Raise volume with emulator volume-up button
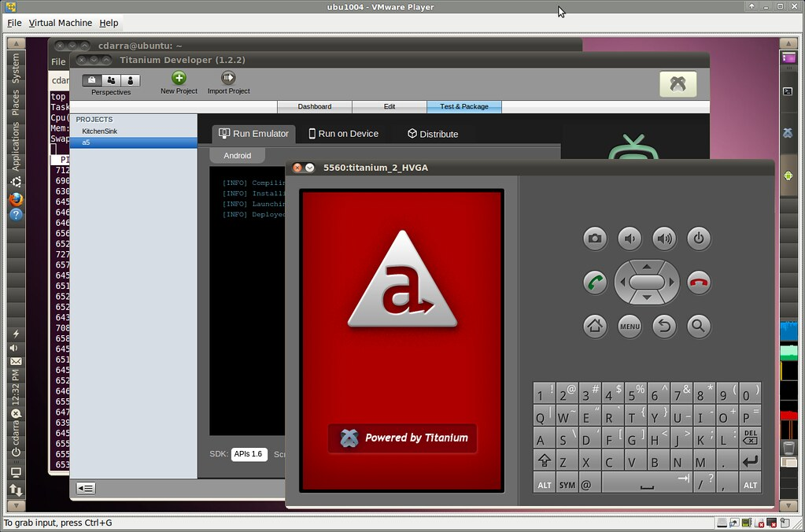 [x=664, y=238]
